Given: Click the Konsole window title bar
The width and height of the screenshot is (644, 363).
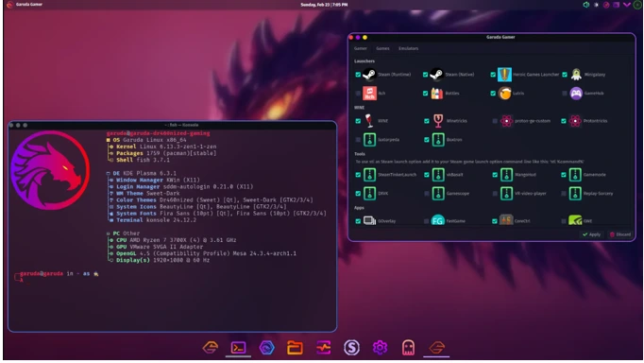Looking at the screenshot, I should coord(173,125).
